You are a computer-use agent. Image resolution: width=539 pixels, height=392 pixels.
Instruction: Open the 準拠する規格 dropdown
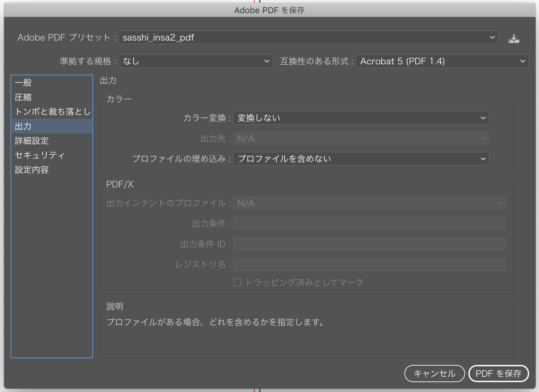click(x=196, y=61)
